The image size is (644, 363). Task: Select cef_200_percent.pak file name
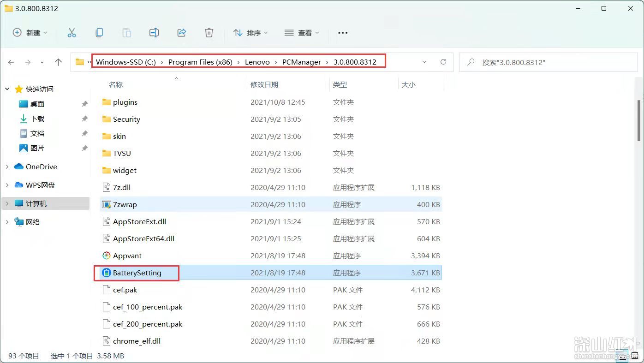(148, 324)
